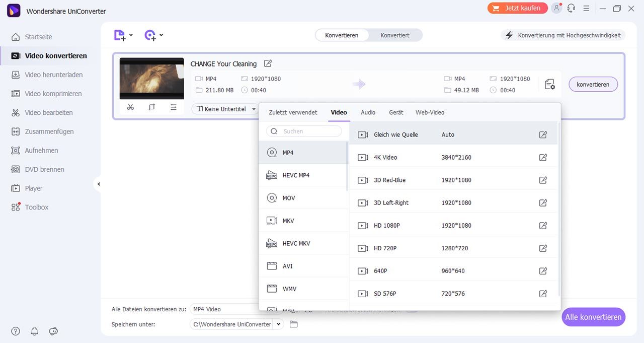Open user account icon

point(556,8)
